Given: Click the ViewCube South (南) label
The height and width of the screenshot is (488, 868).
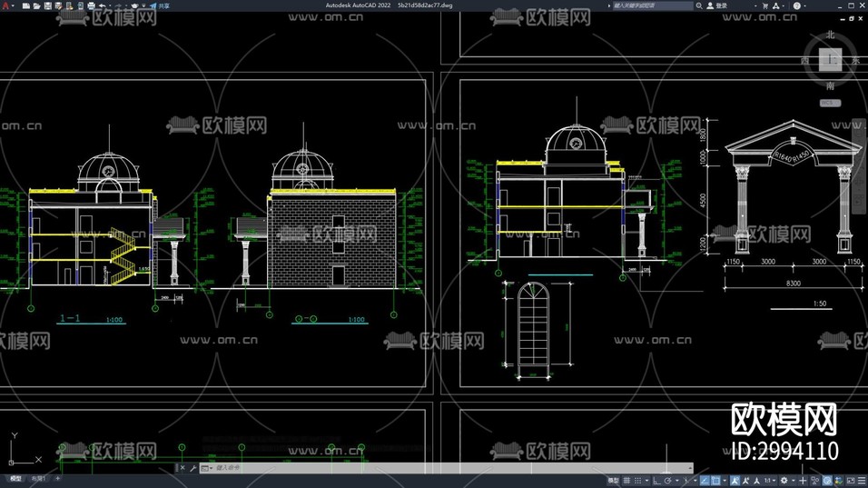Looking at the screenshot, I should (x=831, y=85).
